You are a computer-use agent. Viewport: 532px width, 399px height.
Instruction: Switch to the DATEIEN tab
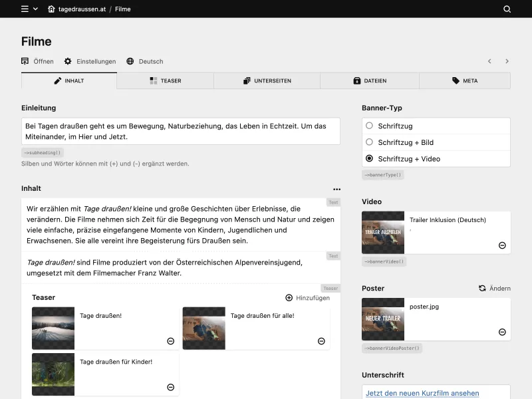[x=370, y=80]
